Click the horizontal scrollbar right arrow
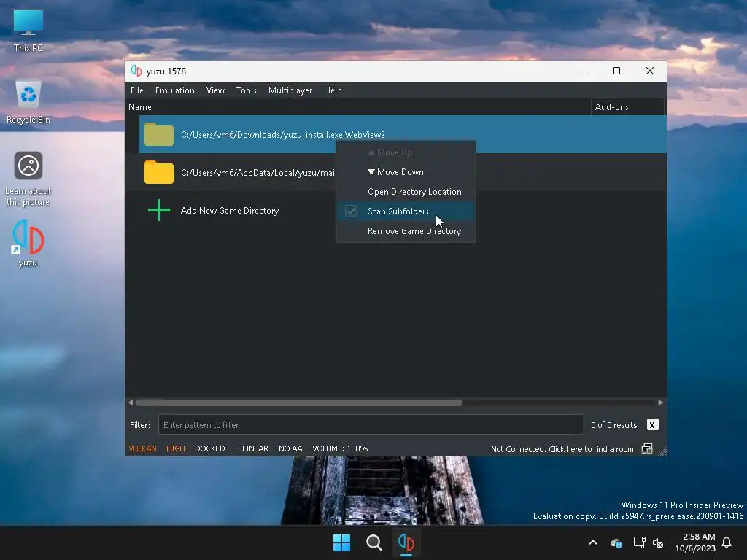Image resolution: width=747 pixels, height=560 pixels. point(660,402)
